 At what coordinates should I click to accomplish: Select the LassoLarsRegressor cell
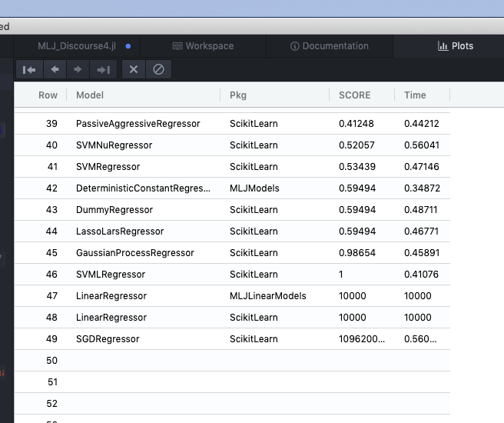[120, 231]
